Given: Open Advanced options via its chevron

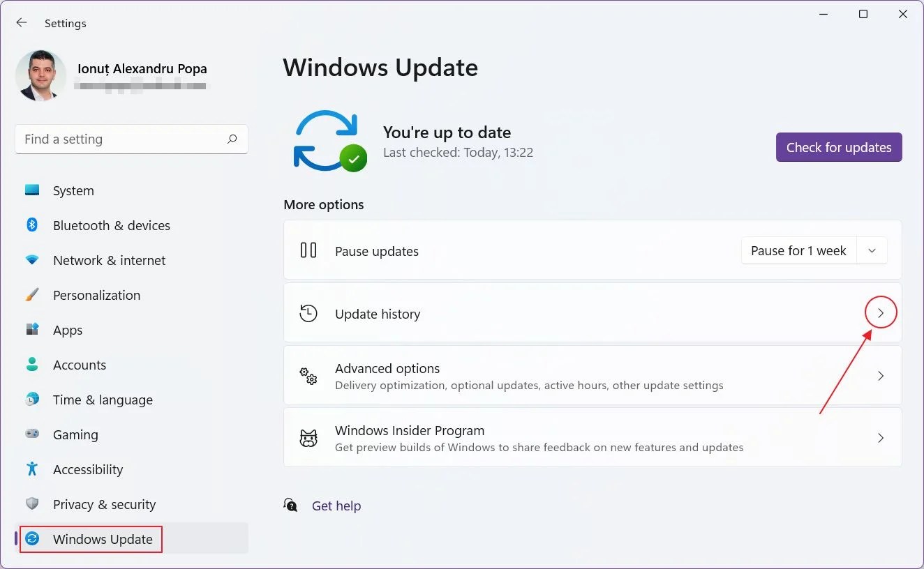Looking at the screenshot, I should (881, 375).
